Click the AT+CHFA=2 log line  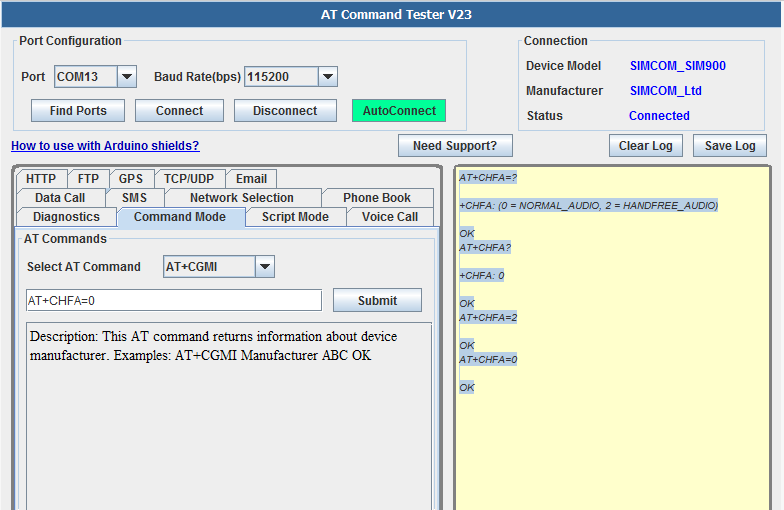[488, 318]
